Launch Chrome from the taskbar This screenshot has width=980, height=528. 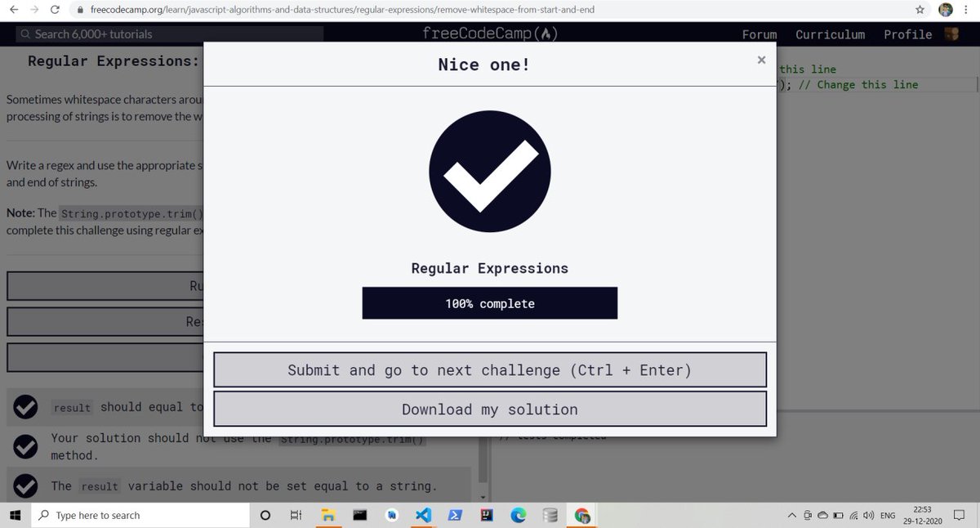[x=582, y=515]
